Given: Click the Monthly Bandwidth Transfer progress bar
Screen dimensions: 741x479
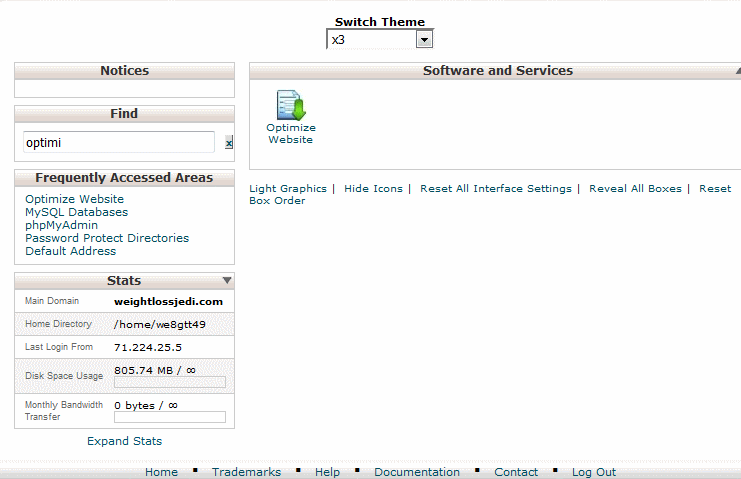Looking at the screenshot, I should [170, 417].
